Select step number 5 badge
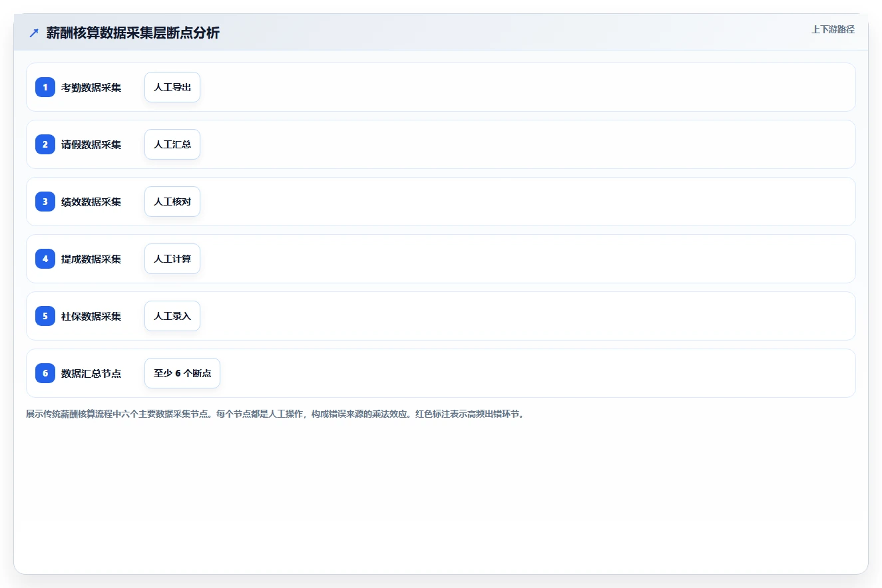This screenshot has width=882, height=588. pos(45,316)
